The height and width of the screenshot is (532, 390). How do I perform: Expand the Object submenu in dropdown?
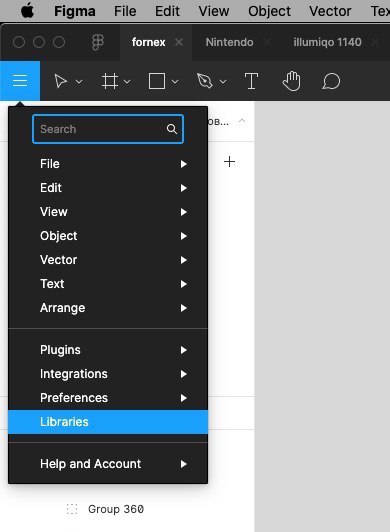tap(108, 236)
